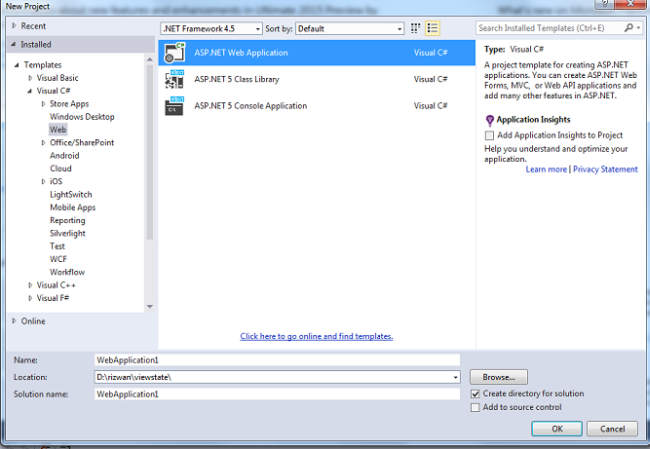Open the Sort by Default dropdown
The width and height of the screenshot is (650, 449).
pos(350,29)
